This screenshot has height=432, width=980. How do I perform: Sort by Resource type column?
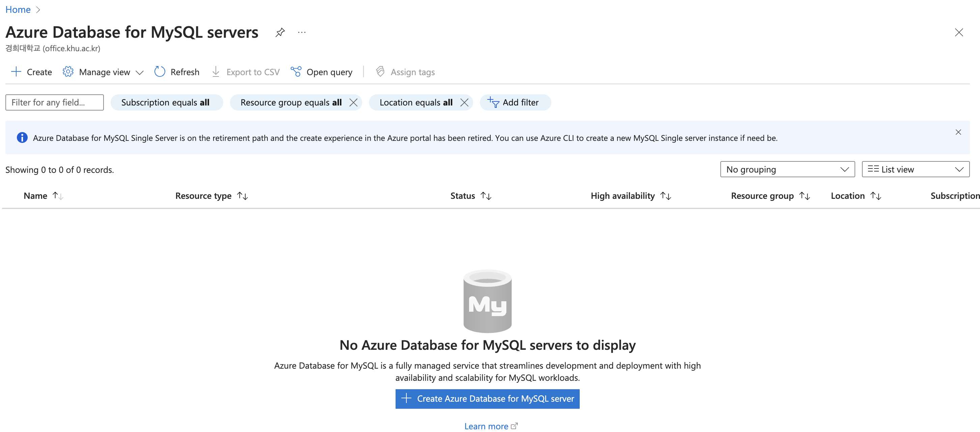tap(211, 195)
